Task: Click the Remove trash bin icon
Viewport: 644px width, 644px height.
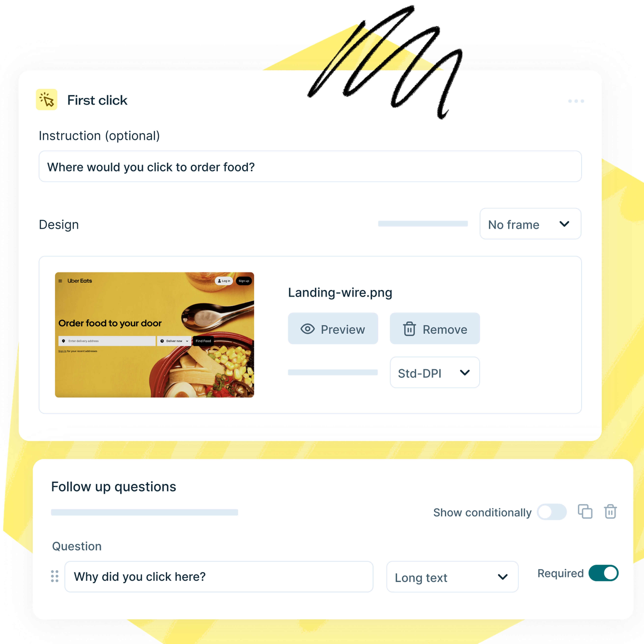Action: tap(409, 329)
